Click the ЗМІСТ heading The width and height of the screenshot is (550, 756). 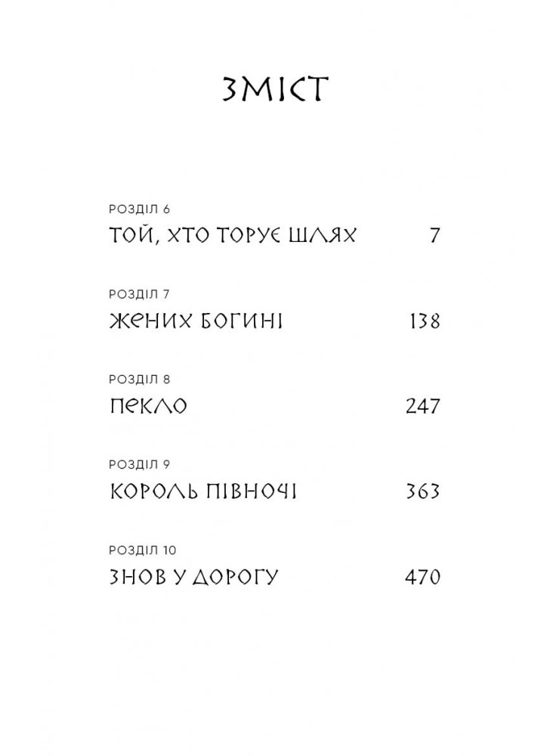coord(275,89)
